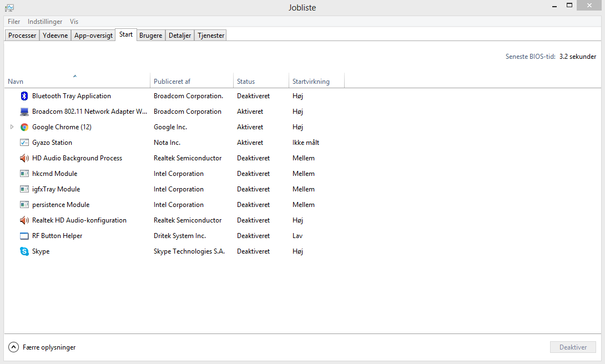Maximize the Jobliste window

point(569,6)
